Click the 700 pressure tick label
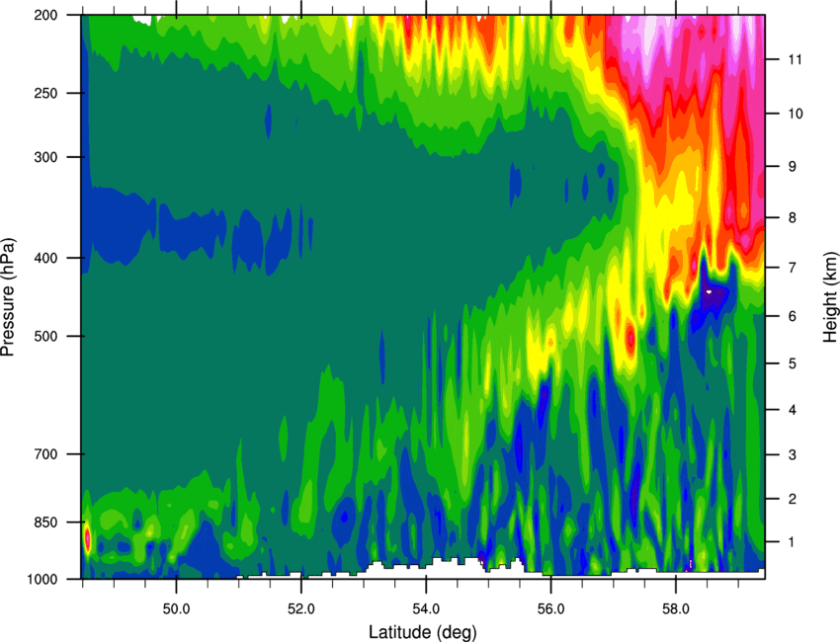Image resolution: width=840 pixels, height=642 pixels. tap(45, 454)
